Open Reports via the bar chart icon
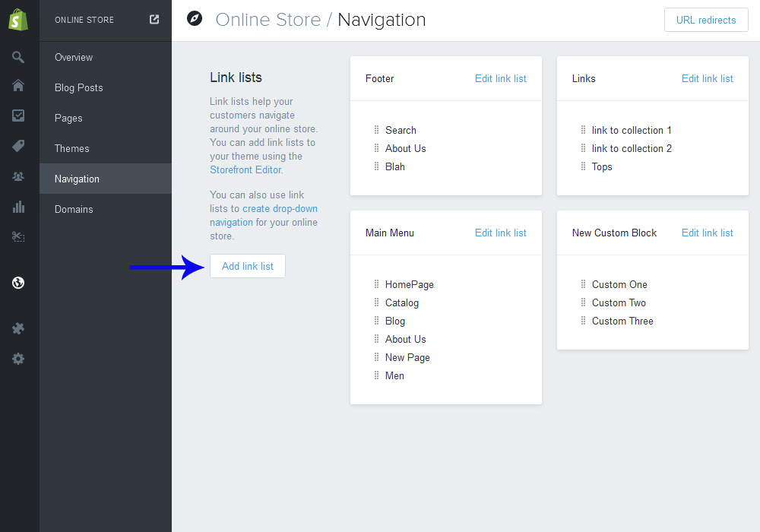760x532 pixels. [18, 207]
